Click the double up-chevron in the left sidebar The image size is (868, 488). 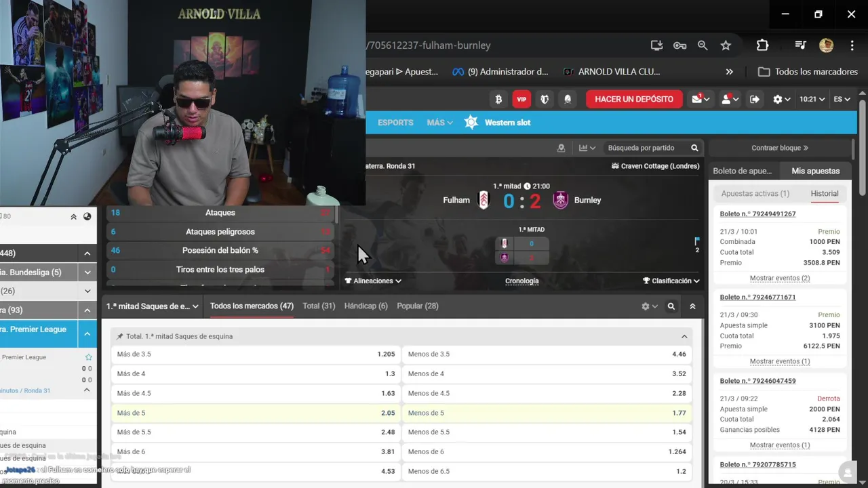(x=73, y=217)
